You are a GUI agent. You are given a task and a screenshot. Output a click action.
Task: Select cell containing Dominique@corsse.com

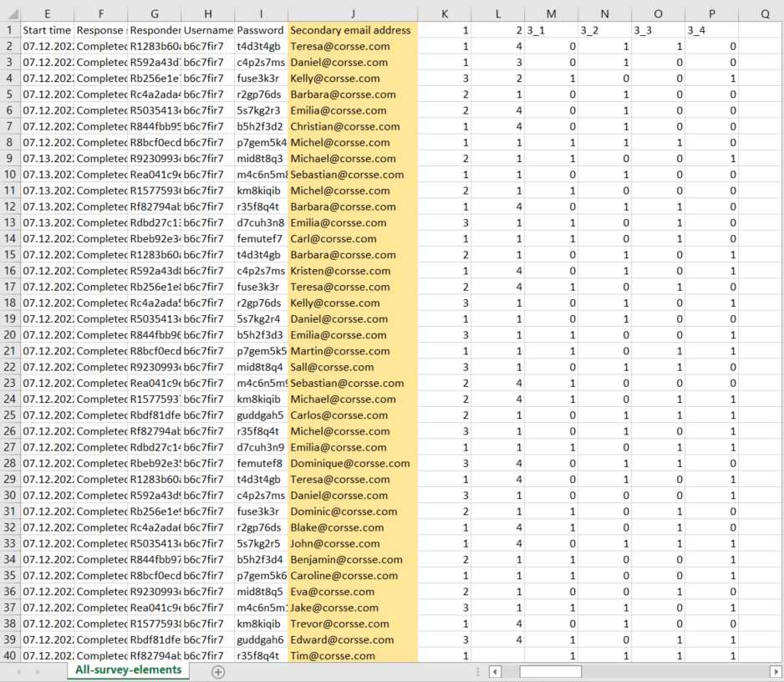point(352,464)
